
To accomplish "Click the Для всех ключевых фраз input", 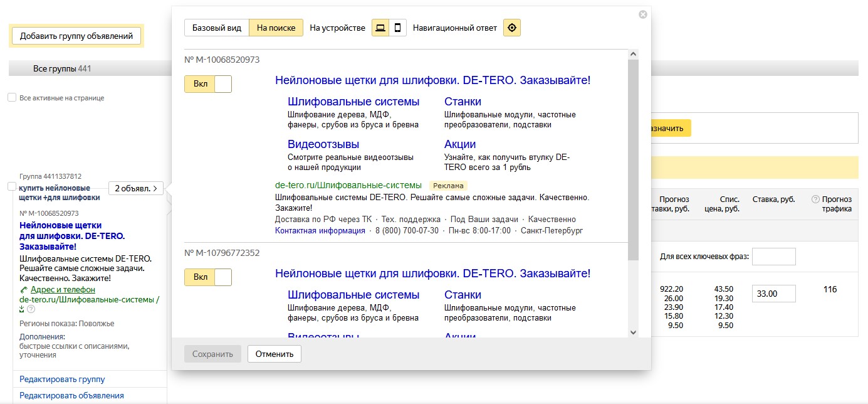I will click(773, 257).
